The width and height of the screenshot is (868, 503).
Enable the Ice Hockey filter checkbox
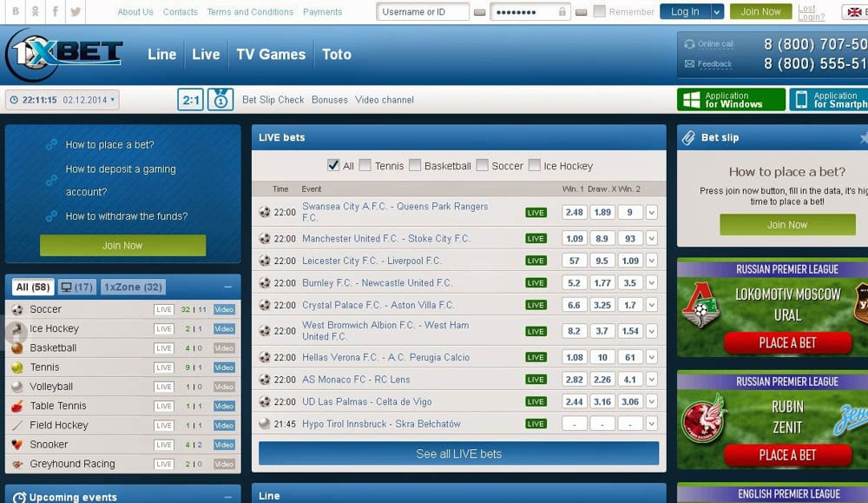pos(534,165)
